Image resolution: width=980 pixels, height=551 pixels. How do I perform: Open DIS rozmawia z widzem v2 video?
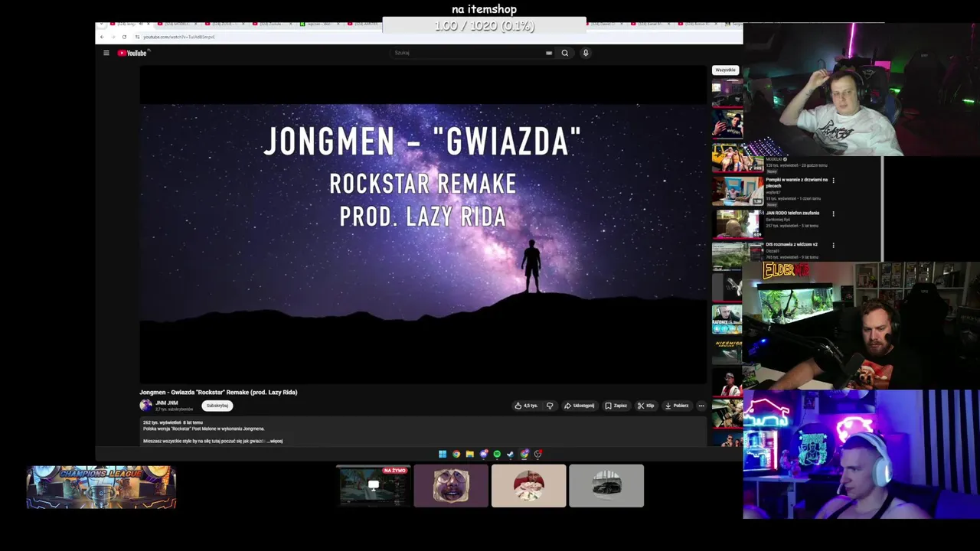(x=792, y=244)
